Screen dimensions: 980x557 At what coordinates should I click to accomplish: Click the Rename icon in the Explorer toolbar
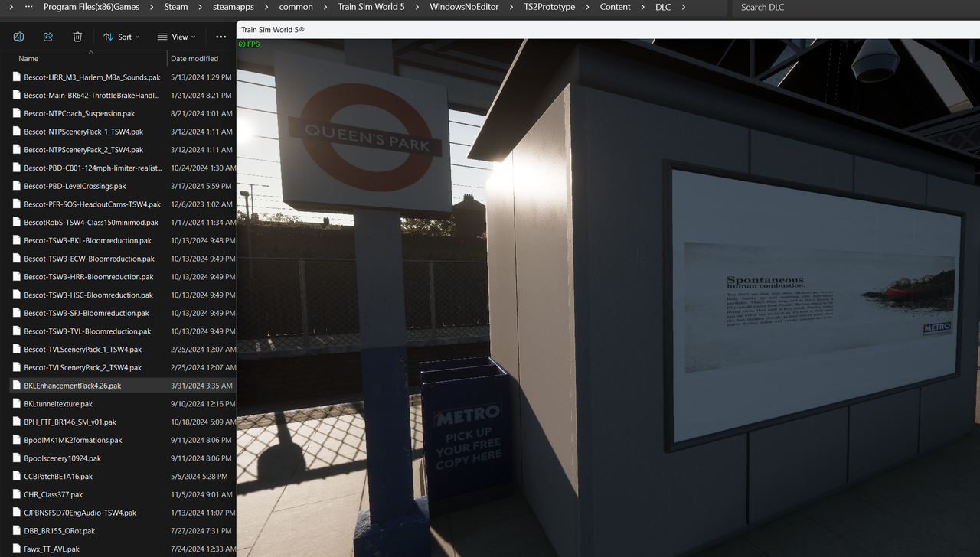18,37
